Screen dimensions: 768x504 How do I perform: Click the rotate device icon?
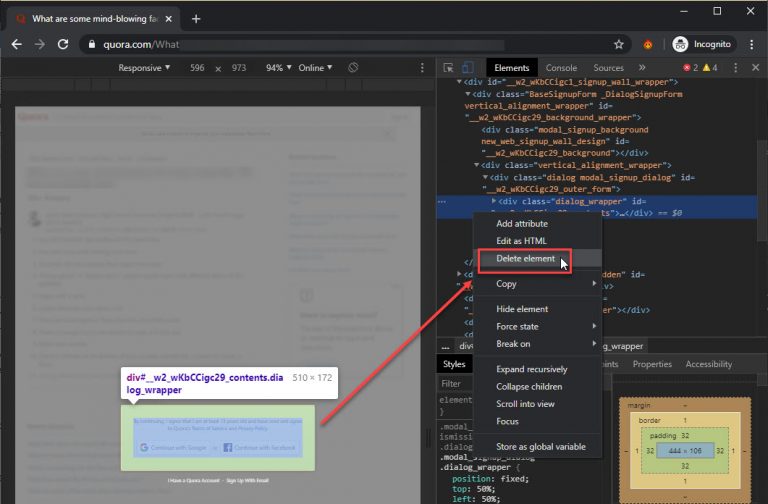pos(353,68)
